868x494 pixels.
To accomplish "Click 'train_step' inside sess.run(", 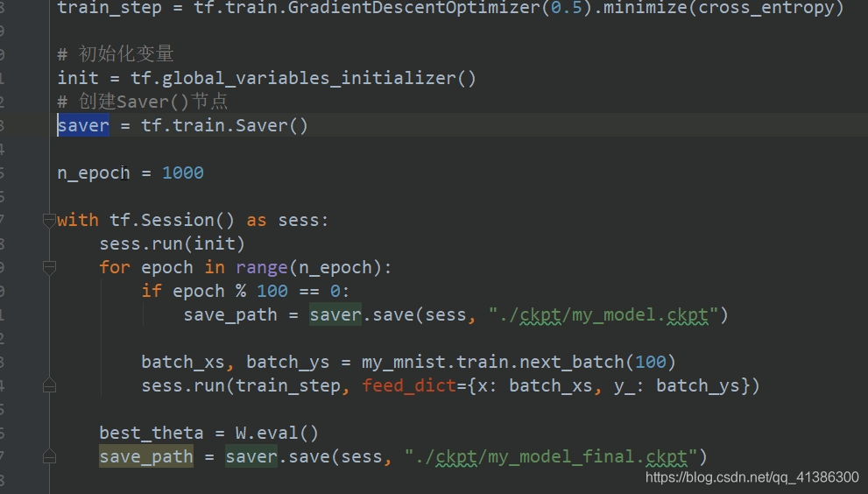I will 288,386.
